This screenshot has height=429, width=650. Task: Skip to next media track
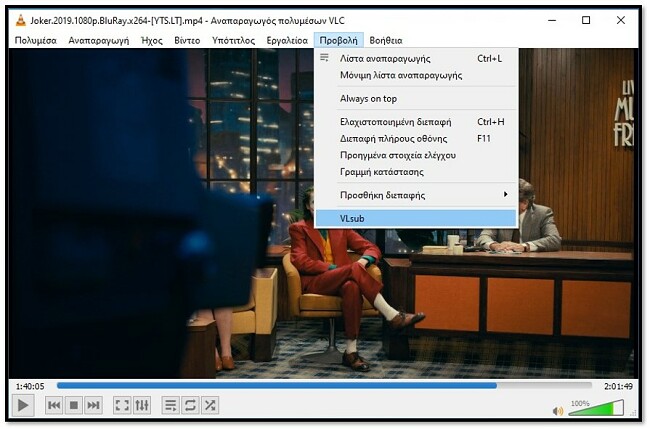93,405
